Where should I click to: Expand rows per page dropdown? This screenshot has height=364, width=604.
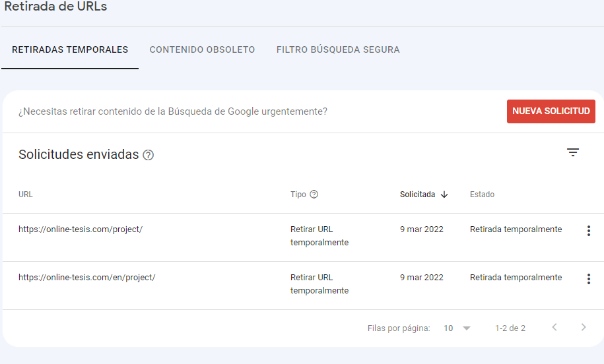[x=467, y=328]
